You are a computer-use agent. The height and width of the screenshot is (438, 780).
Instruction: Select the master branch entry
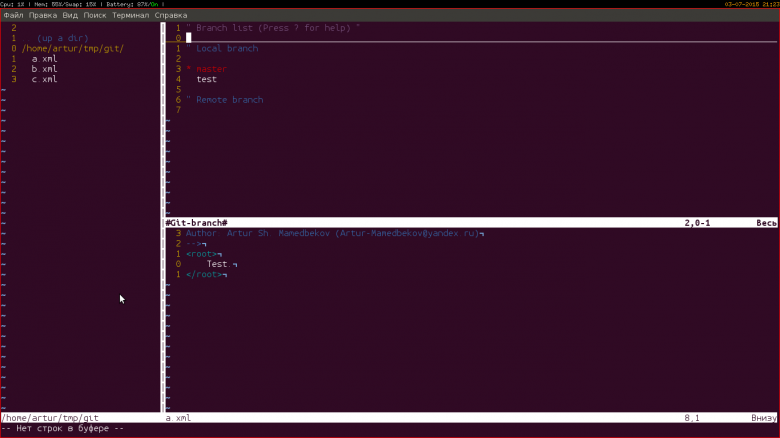pos(211,69)
